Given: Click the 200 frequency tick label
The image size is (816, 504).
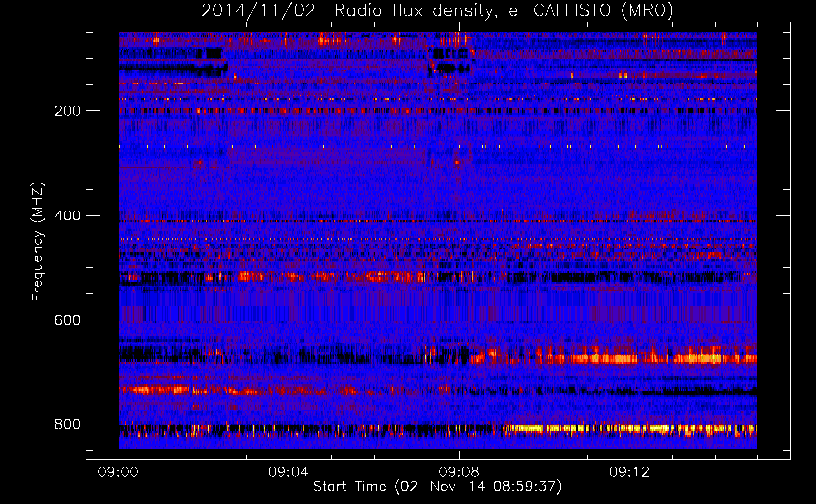Looking at the screenshot, I should [x=68, y=111].
